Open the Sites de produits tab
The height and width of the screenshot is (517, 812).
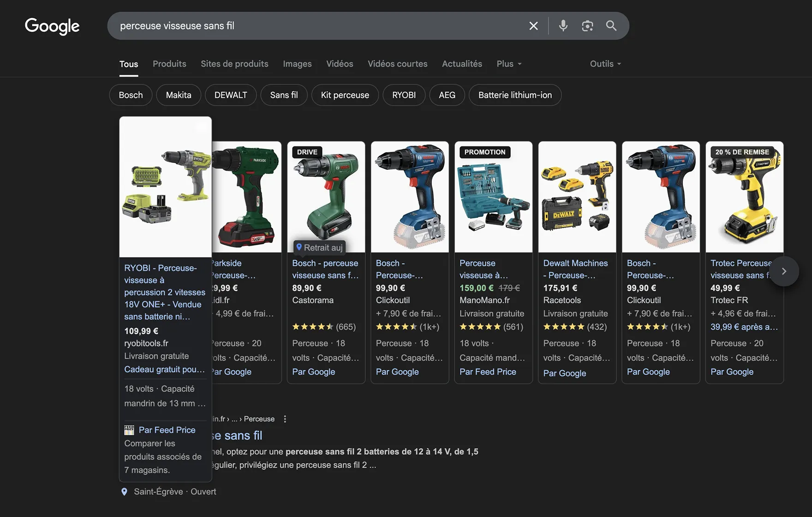[234, 64]
